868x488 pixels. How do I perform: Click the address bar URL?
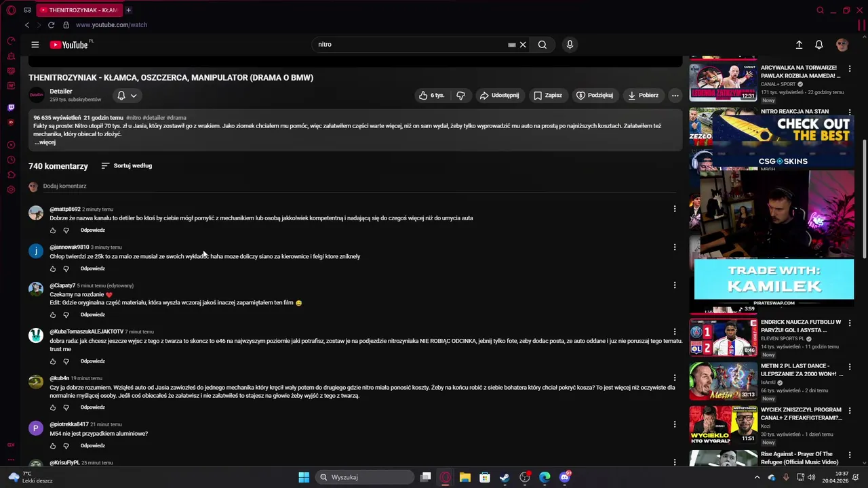[x=111, y=25]
